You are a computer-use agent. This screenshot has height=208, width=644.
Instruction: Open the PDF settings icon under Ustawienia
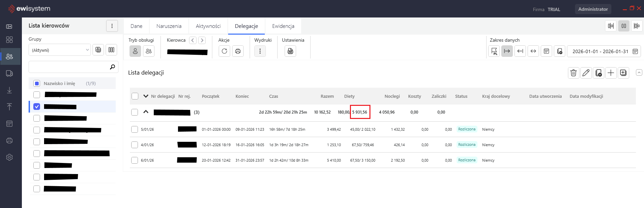click(x=290, y=51)
